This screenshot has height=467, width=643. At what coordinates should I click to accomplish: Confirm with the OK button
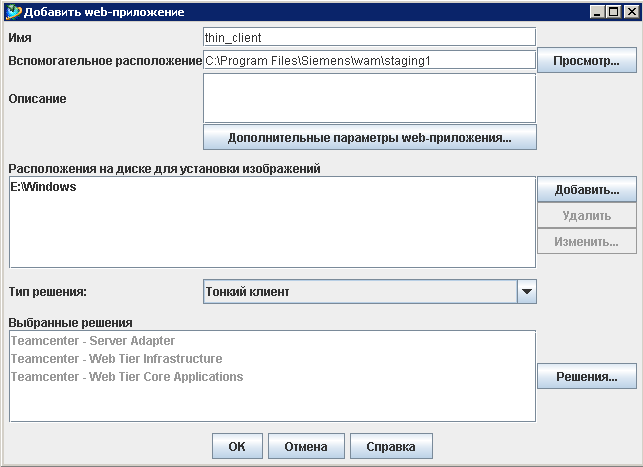pos(237,446)
